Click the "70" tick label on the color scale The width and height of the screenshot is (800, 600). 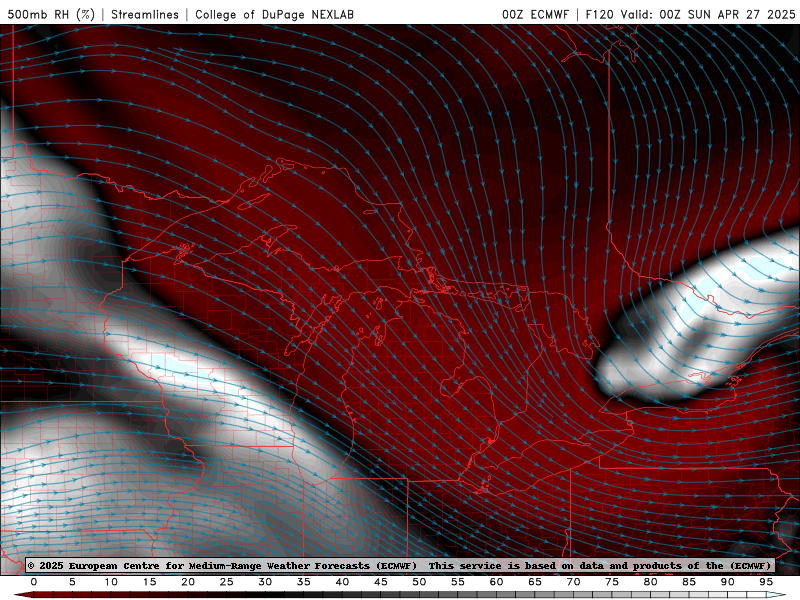(x=573, y=582)
